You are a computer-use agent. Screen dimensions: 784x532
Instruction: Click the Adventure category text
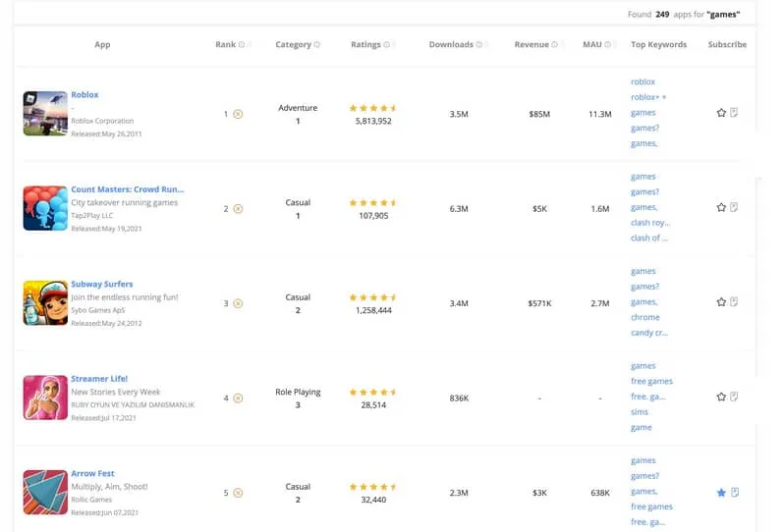pos(298,107)
